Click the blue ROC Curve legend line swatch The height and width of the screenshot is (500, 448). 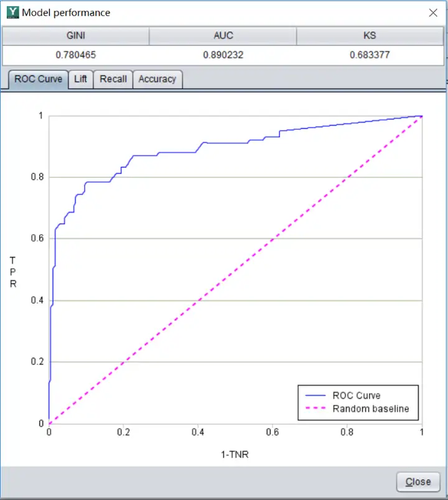coord(315,396)
